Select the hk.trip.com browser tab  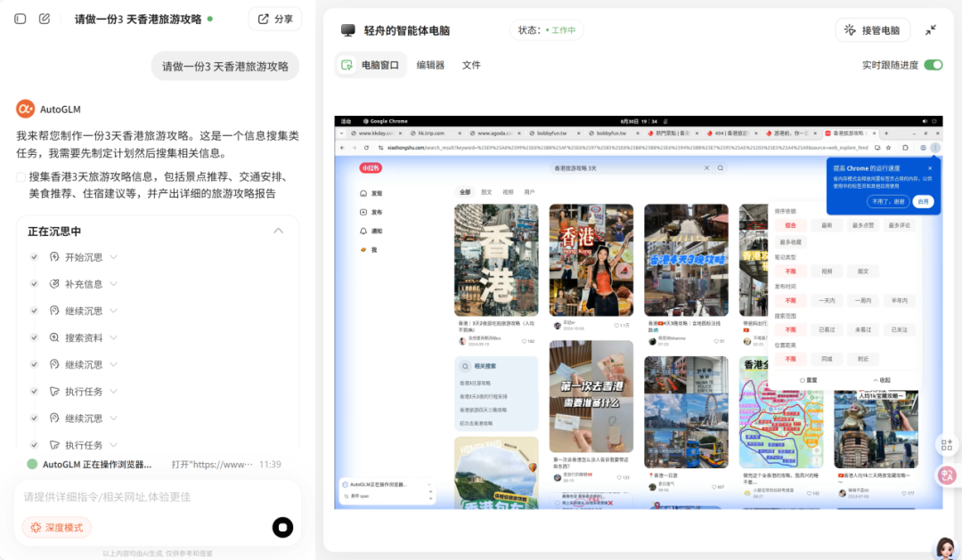click(x=432, y=133)
